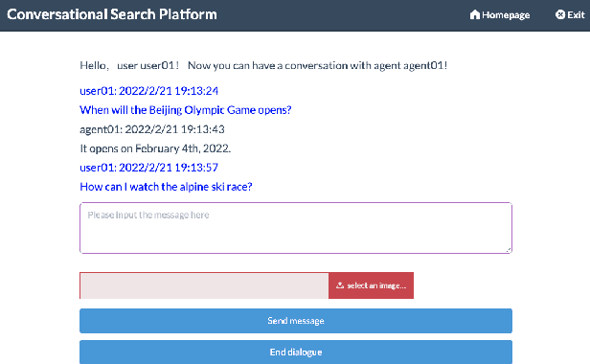
Task: Click the End dialogue button
Action: tap(296, 352)
